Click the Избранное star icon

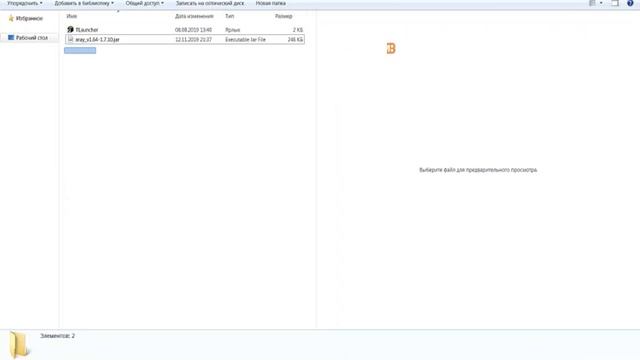[x=11, y=18]
